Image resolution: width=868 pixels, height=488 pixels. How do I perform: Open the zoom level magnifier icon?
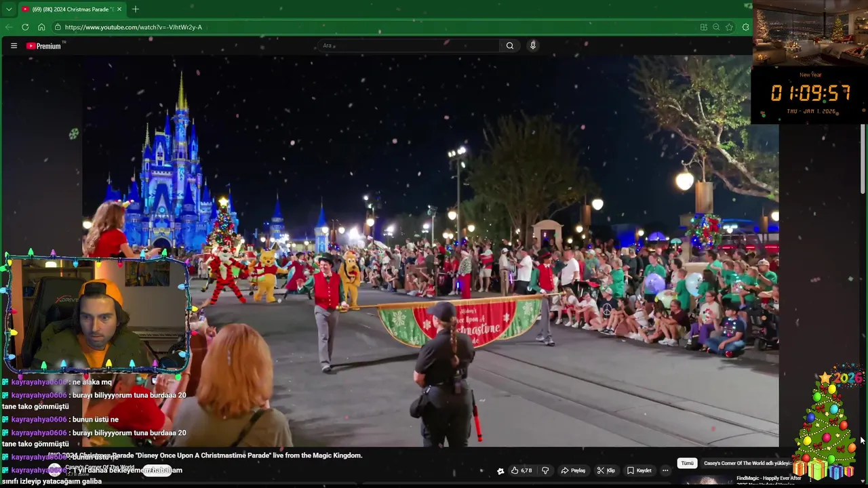pyautogui.click(x=716, y=27)
